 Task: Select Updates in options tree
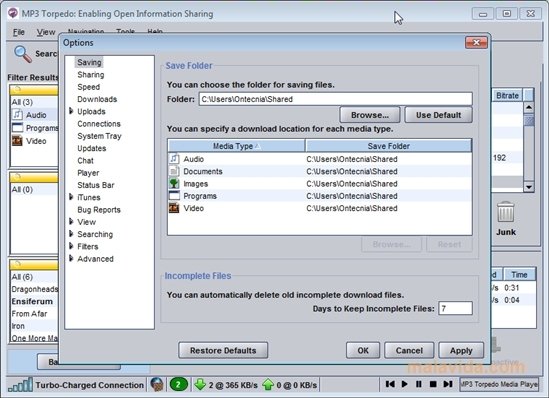point(91,148)
